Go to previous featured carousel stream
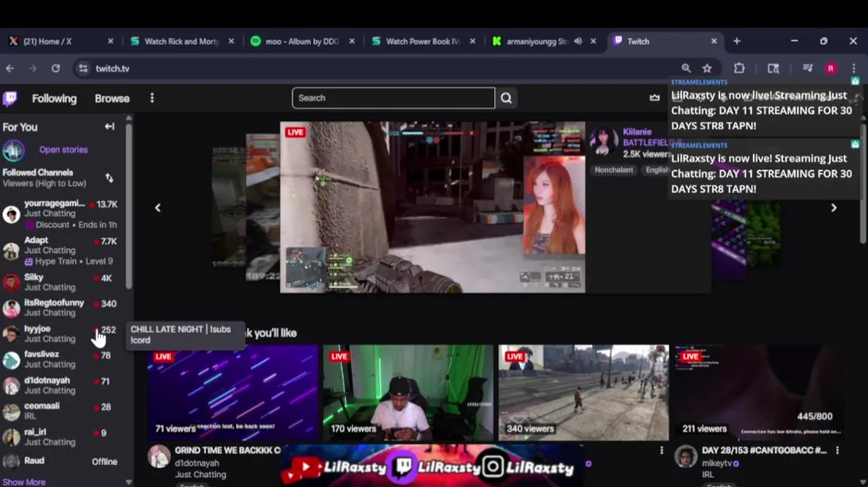868x487 pixels. click(158, 208)
